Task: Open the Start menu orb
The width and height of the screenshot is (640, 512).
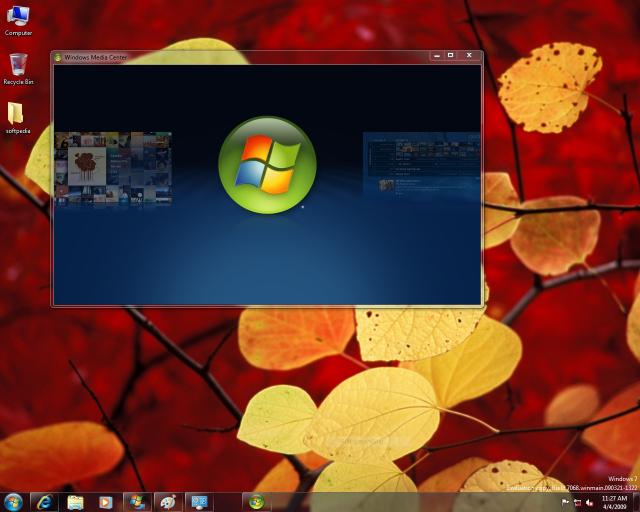Action: [13, 501]
